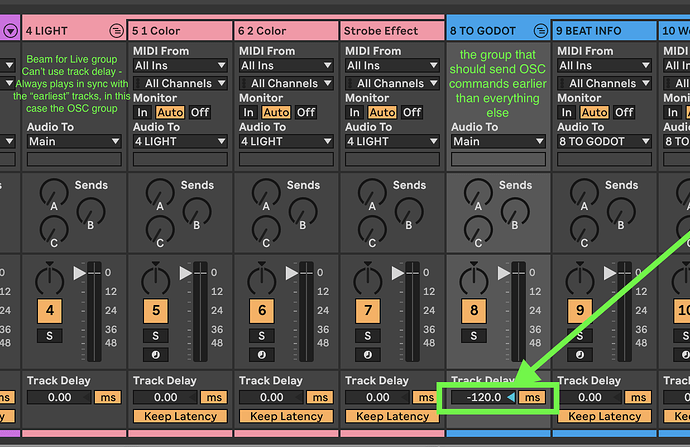Solo the 8 TO GODOT track
The height and width of the screenshot is (447, 690).
pyautogui.click(x=476, y=334)
